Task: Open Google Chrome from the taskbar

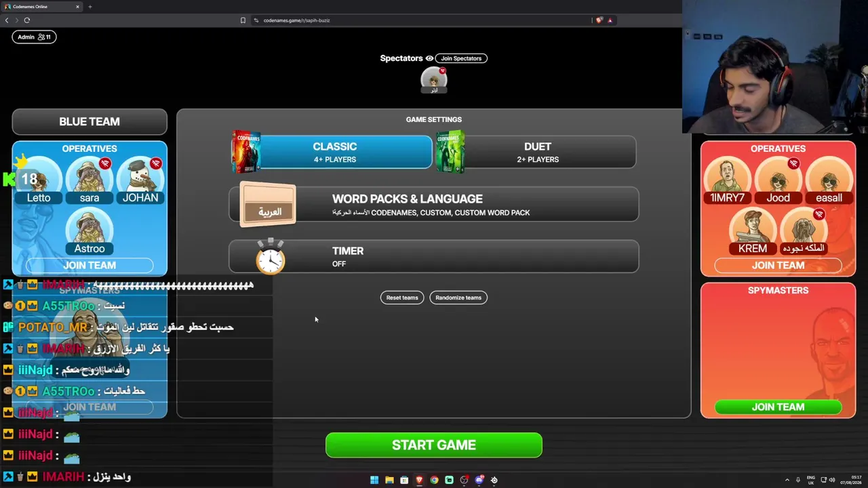Action: click(434, 480)
